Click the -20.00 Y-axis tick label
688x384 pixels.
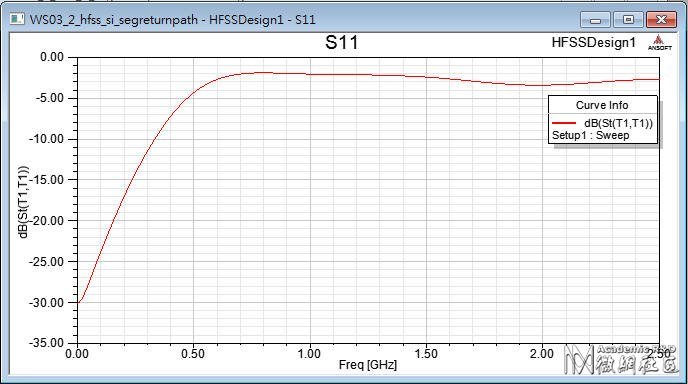pyautogui.click(x=46, y=221)
